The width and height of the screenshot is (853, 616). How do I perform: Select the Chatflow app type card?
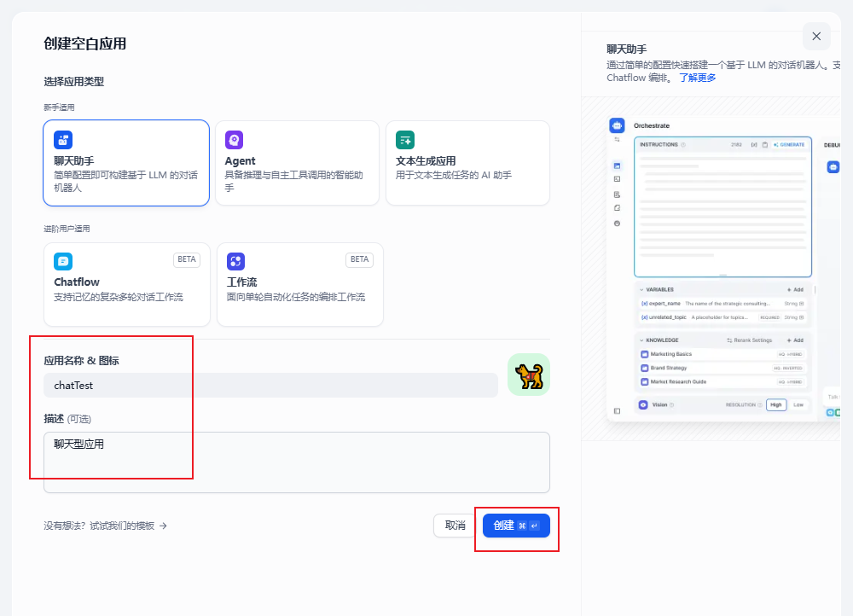[x=127, y=284]
